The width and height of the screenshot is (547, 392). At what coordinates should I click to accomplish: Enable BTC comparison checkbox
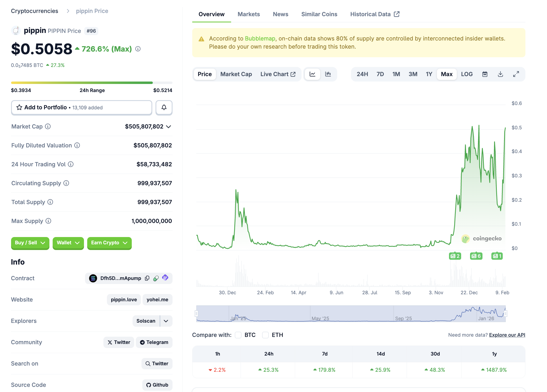pyautogui.click(x=238, y=335)
